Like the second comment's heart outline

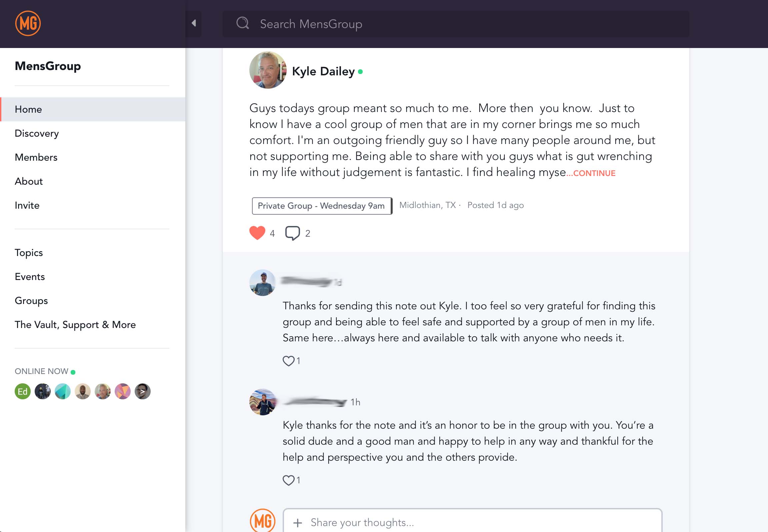[288, 480]
